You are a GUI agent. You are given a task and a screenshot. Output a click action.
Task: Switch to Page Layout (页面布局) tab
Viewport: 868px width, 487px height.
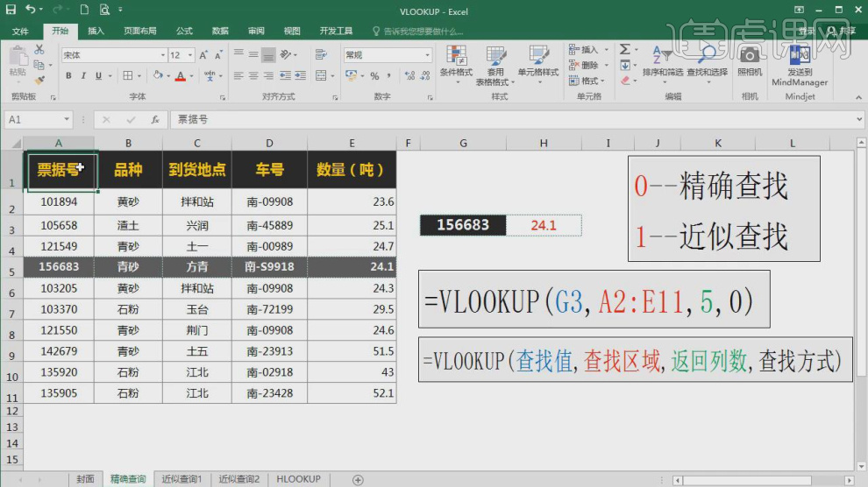click(x=140, y=31)
